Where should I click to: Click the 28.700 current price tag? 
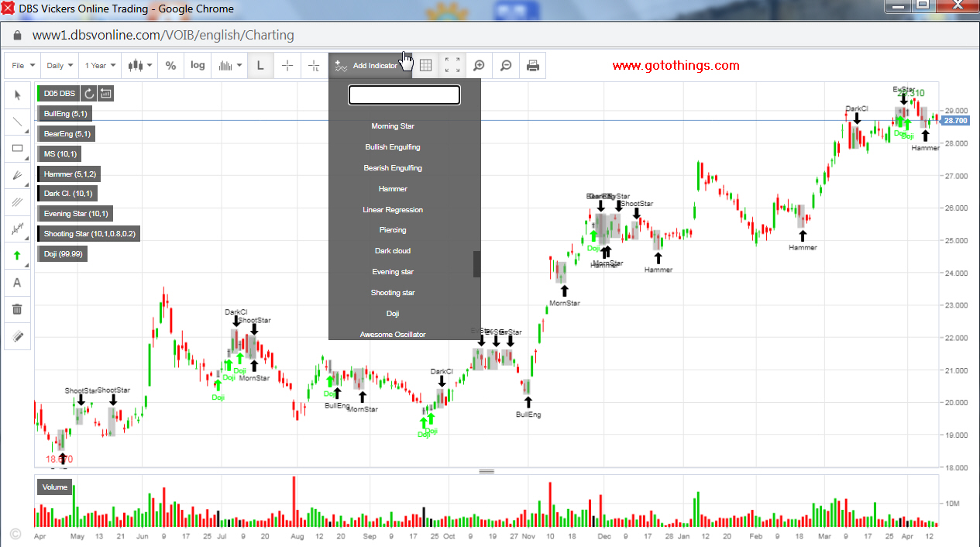point(955,121)
